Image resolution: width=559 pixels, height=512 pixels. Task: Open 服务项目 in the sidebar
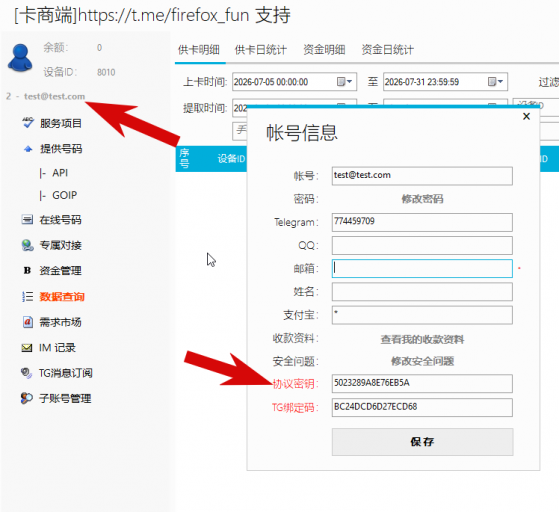click(61, 123)
